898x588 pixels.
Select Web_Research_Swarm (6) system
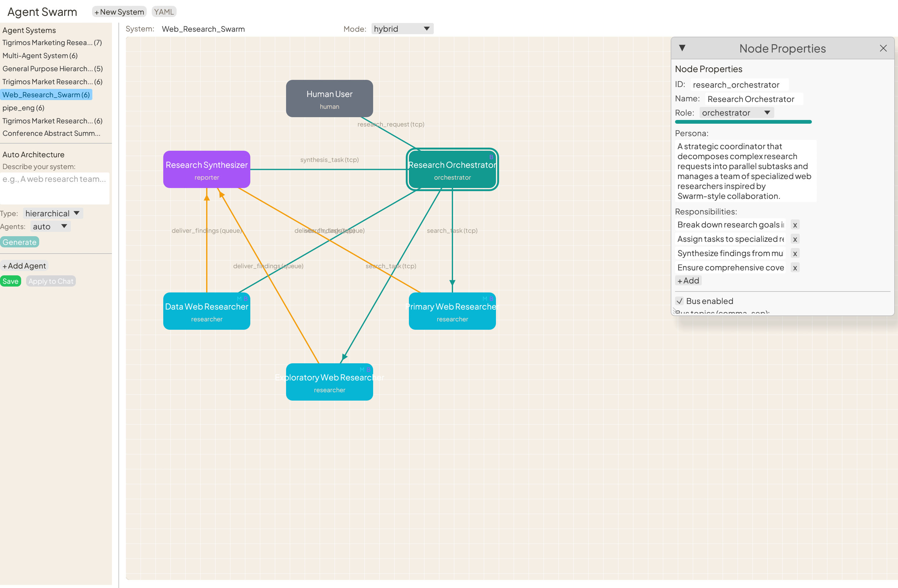point(46,95)
